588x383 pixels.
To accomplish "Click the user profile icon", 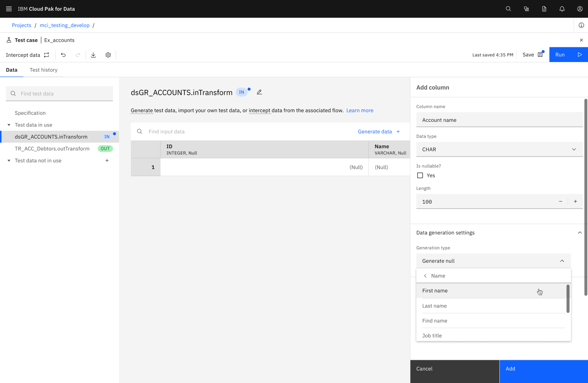I will [x=580, y=9].
